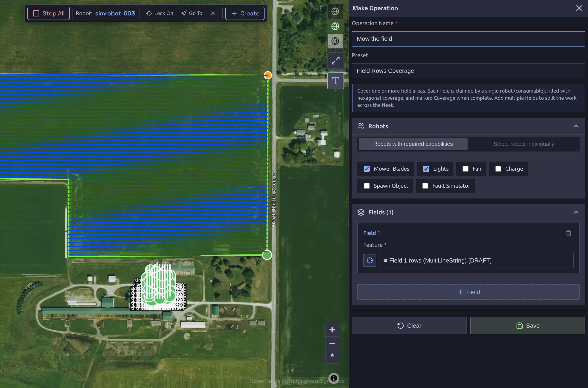Activate Lock On for the robot

[160, 13]
